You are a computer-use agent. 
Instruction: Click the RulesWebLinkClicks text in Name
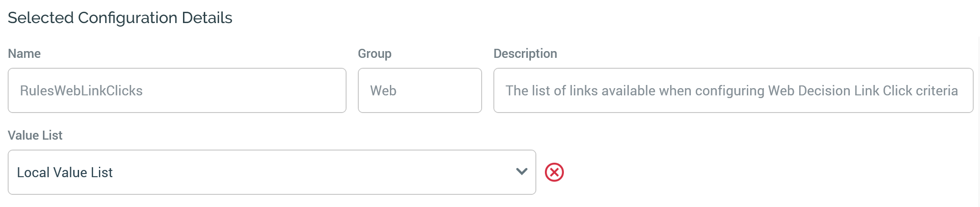pyautogui.click(x=81, y=91)
